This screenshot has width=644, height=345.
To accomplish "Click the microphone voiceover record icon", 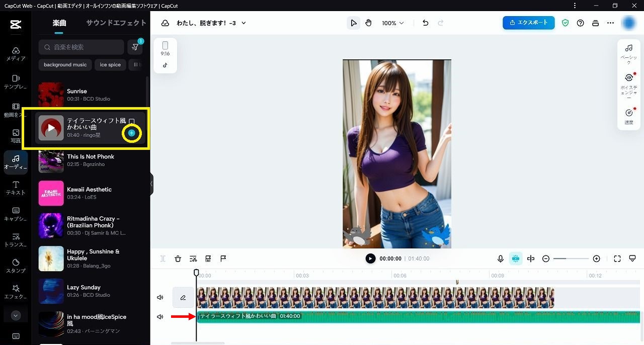I will coord(501,258).
